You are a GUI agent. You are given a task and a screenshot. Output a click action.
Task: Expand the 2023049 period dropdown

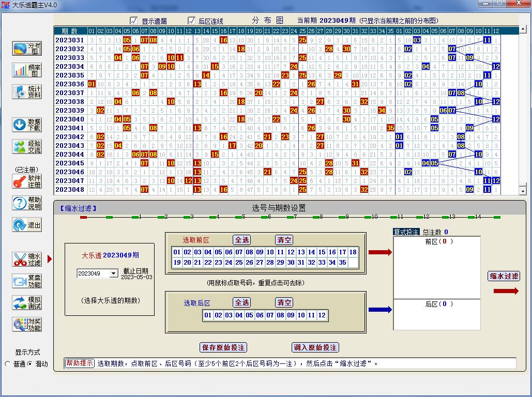(x=114, y=273)
